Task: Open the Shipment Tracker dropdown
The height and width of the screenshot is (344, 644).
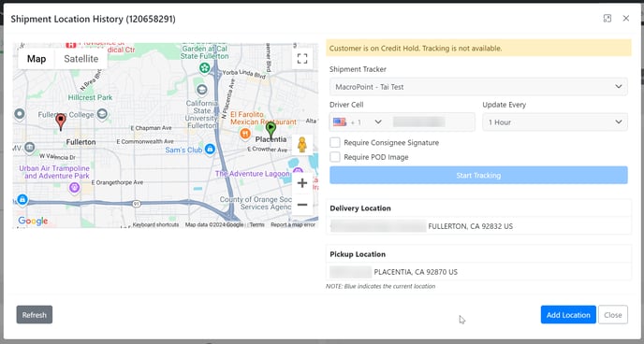Action: (x=478, y=87)
